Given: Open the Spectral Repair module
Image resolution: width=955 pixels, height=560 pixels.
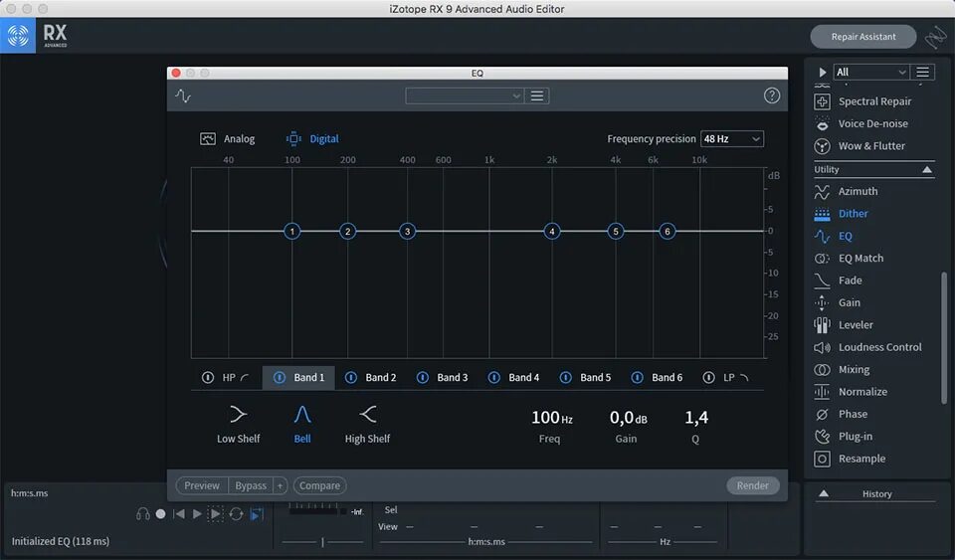Looking at the screenshot, I should pyautogui.click(x=863, y=101).
